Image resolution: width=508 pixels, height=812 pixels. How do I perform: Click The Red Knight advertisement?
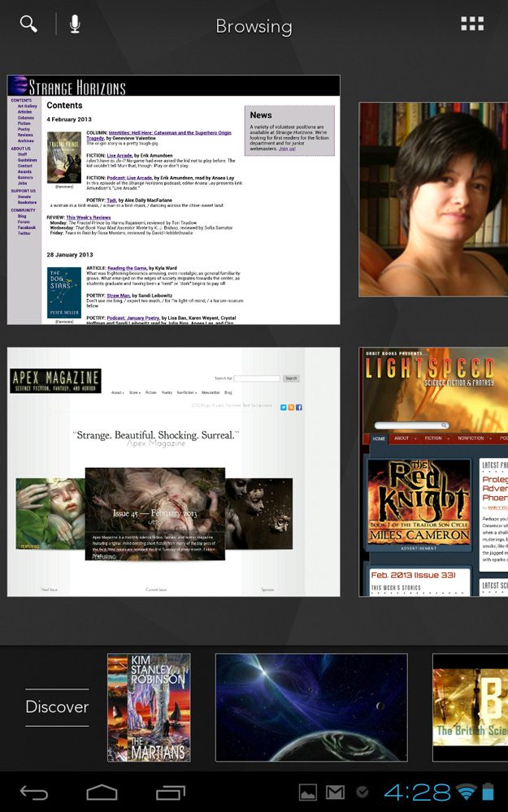pos(419,502)
